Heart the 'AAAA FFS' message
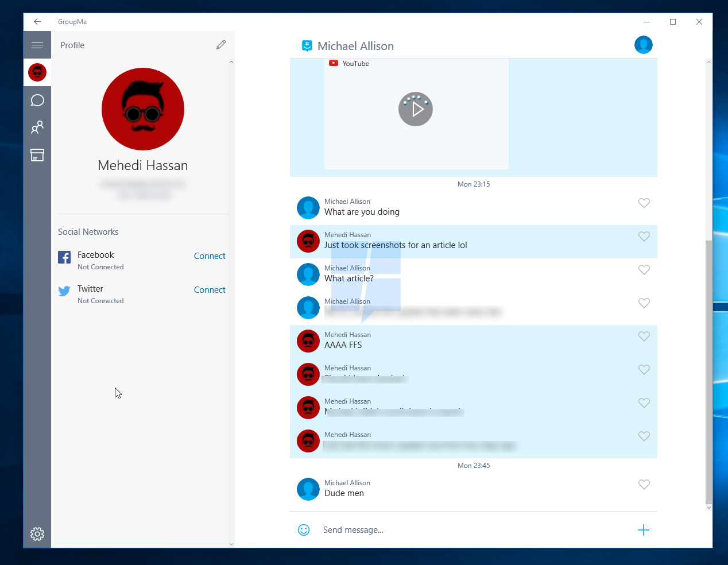Viewport: 728px width, 565px height. tap(644, 336)
